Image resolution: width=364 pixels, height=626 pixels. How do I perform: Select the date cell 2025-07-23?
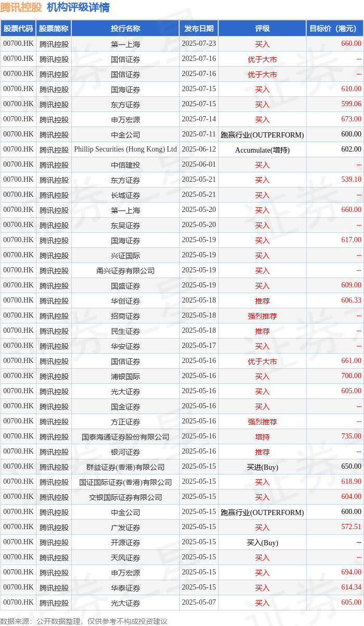199,44
